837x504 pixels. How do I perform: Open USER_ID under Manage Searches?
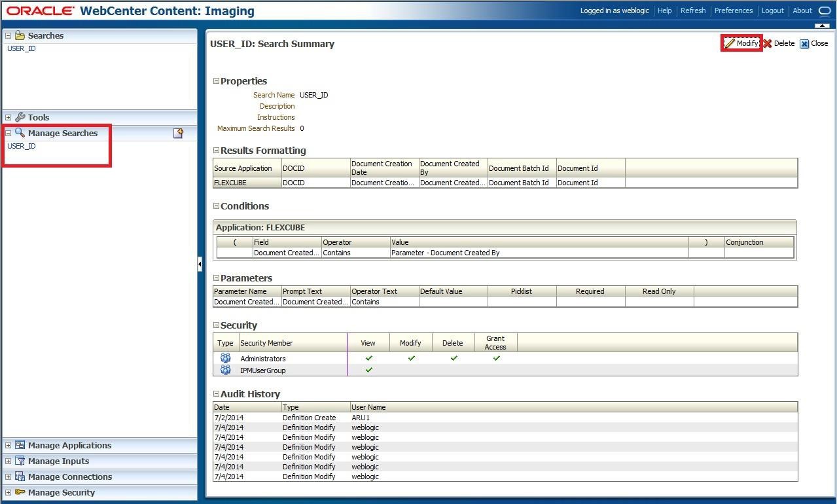pyautogui.click(x=22, y=146)
